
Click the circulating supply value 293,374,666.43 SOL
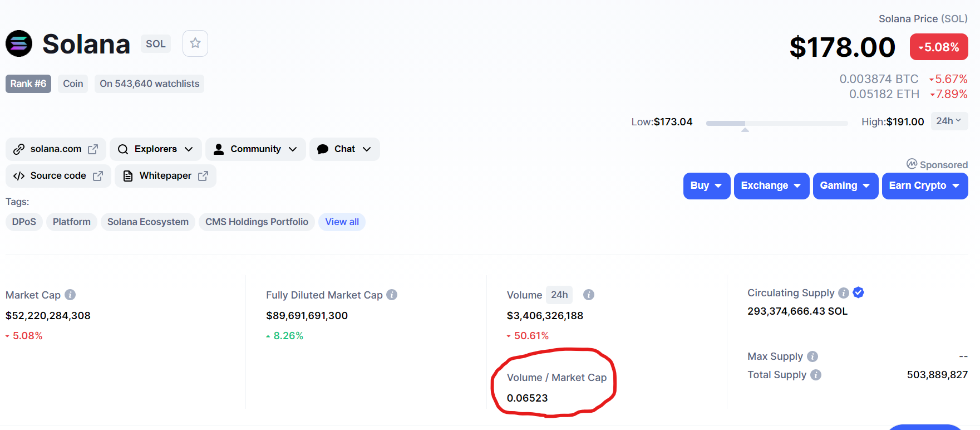797,311
